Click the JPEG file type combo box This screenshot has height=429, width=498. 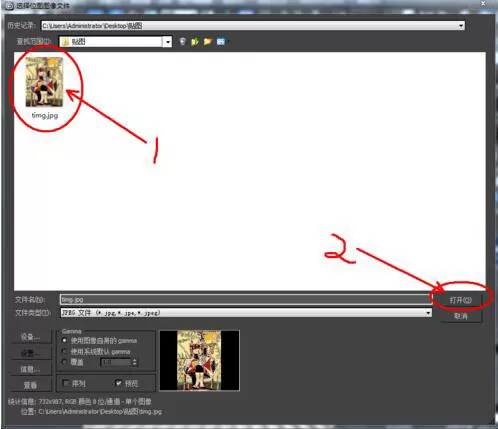coord(246,313)
